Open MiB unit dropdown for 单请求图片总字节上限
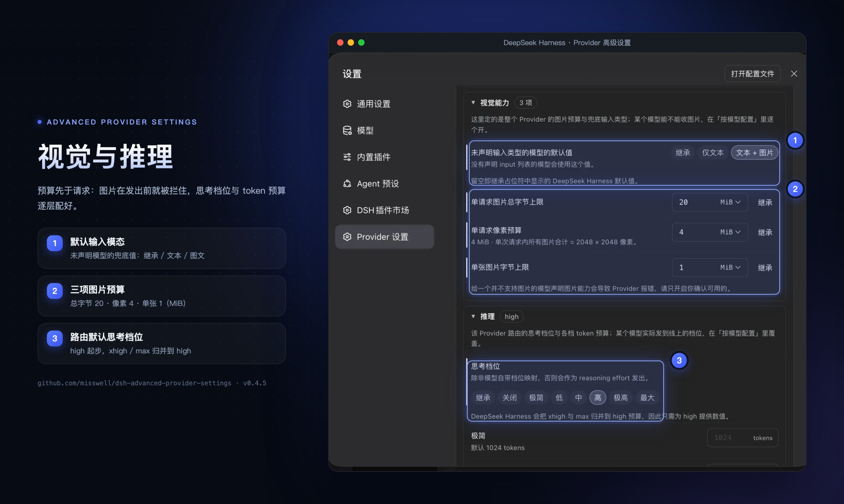Image resolution: width=844 pixels, height=504 pixels. (730, 202)
